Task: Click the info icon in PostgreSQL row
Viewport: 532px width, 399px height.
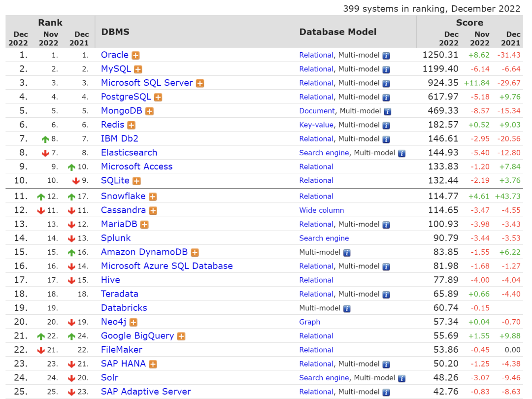Action: pos(386,98)
